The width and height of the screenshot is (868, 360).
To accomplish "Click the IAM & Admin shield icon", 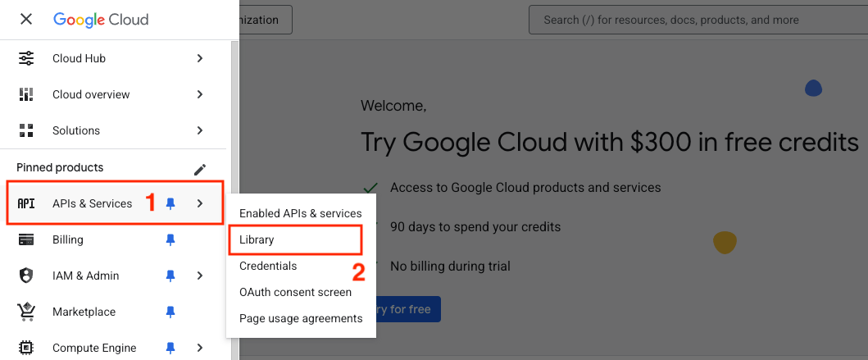I will point(26,276).
